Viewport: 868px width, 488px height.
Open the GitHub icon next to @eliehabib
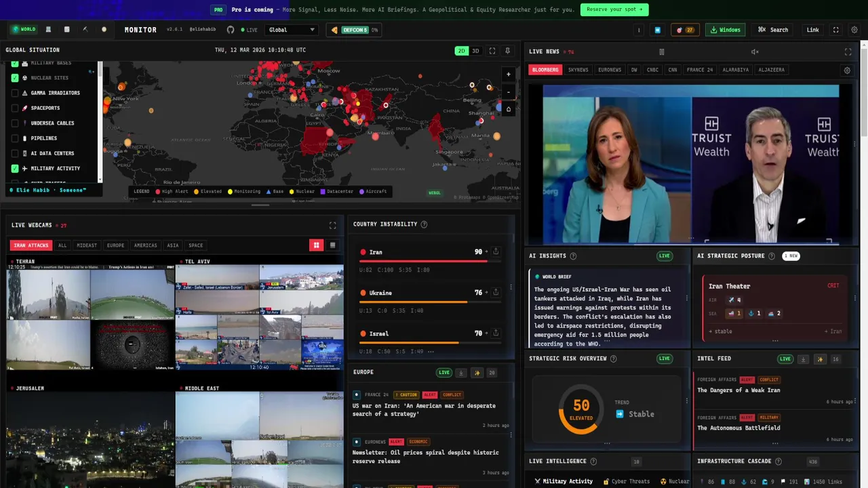[231, 30]
